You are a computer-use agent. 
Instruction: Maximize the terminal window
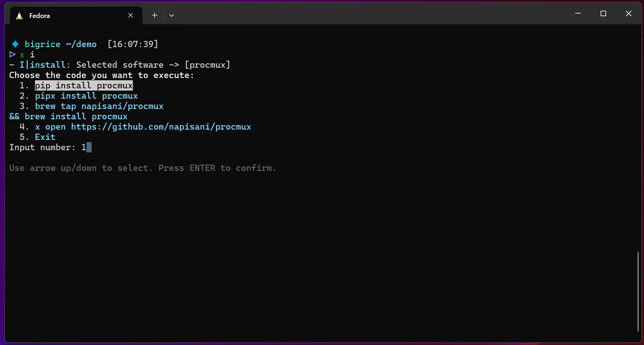pos(603,13)
